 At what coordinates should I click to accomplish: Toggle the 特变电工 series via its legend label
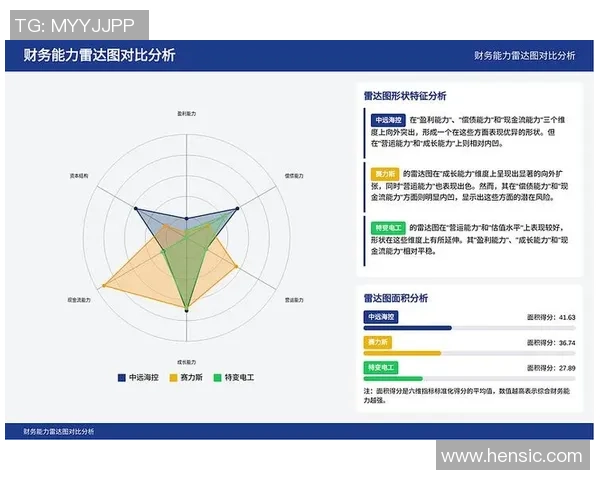click(239, 377)
